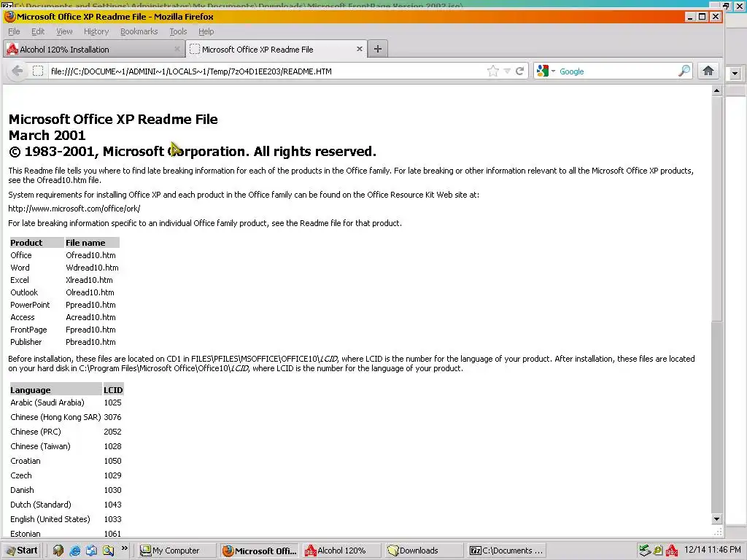This screenshot has height=560, width=747.
Task: Click in the URL address field
Action: (x=267, y=71)
